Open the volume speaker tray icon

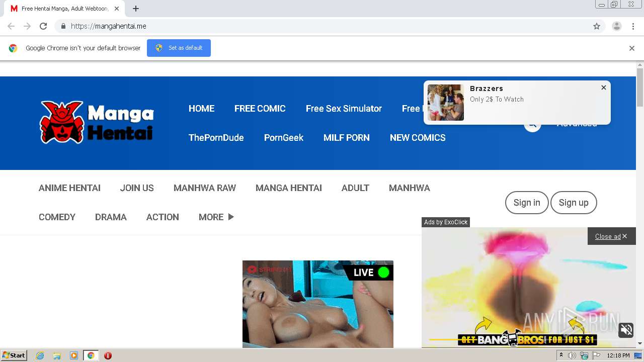tap(572, 355)
